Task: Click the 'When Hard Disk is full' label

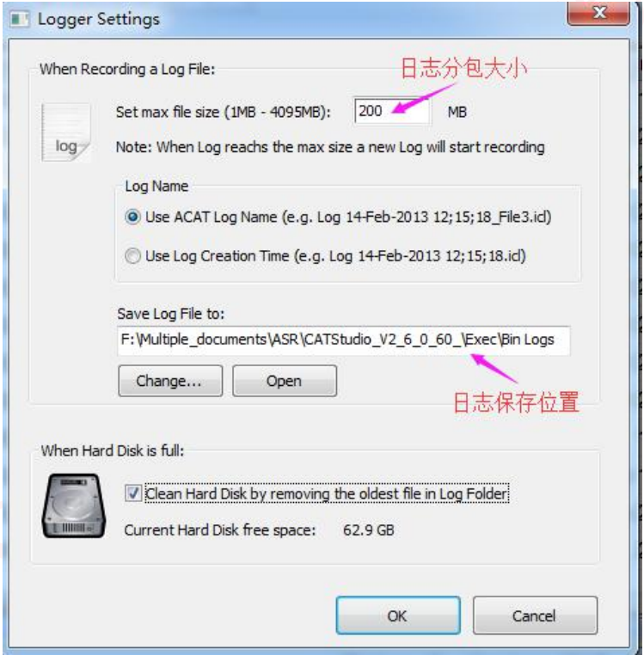Action: [x=113, y=450]
